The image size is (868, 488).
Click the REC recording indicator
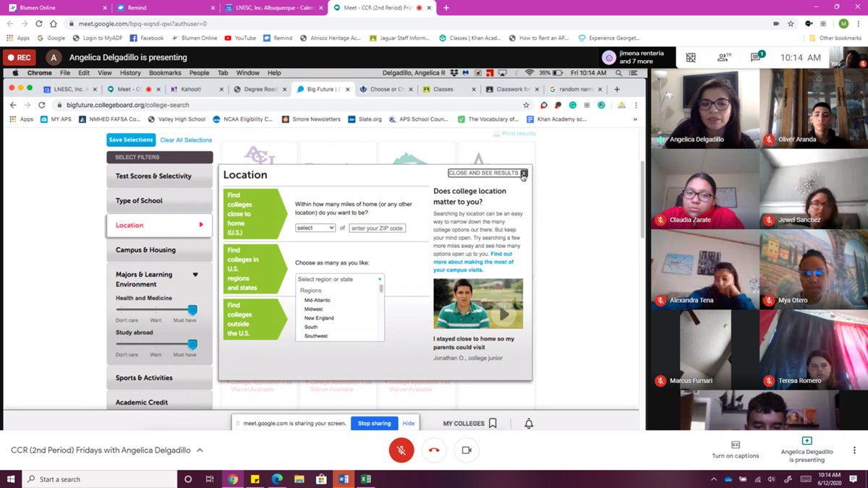point(20,57)
